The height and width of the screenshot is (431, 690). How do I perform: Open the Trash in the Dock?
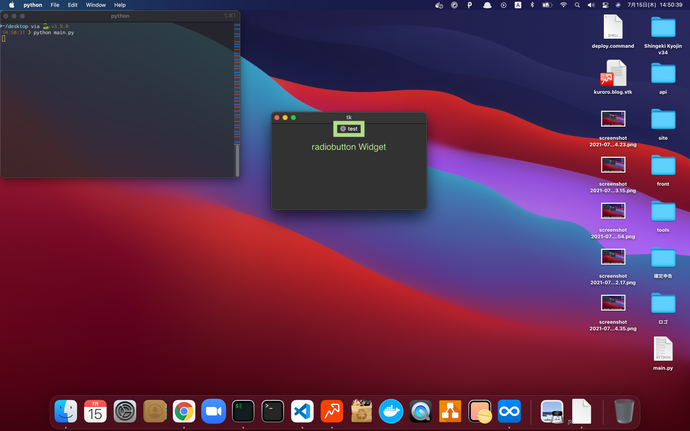pos(624,411)
